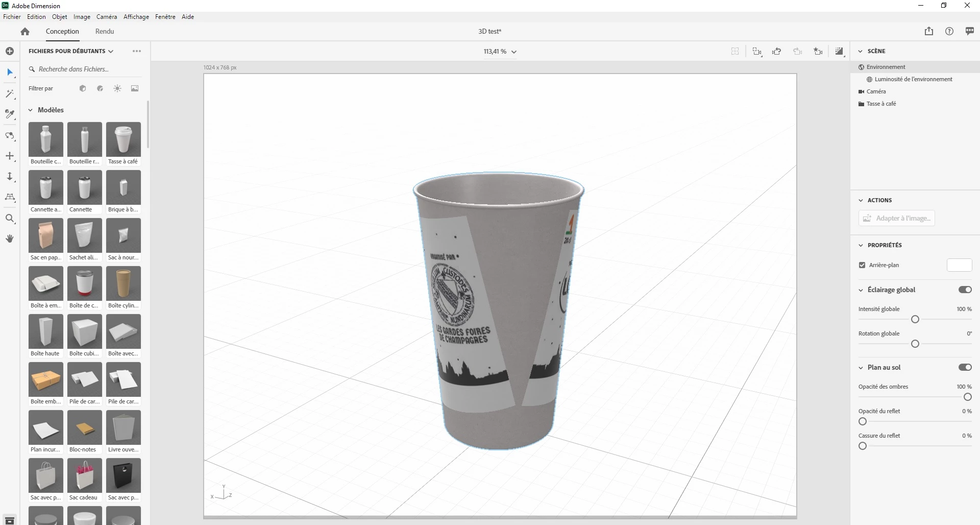The height and width of the screenshot is (525, 980).
Task: Click the Recherche dans Fichiers search field
Action: (85, 69)
